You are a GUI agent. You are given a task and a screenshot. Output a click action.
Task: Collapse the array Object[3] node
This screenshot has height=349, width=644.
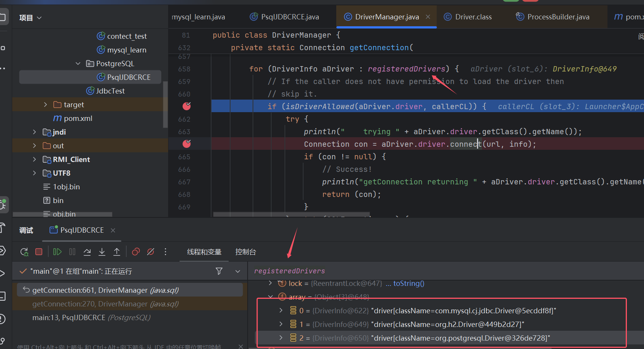coord(270,297)
